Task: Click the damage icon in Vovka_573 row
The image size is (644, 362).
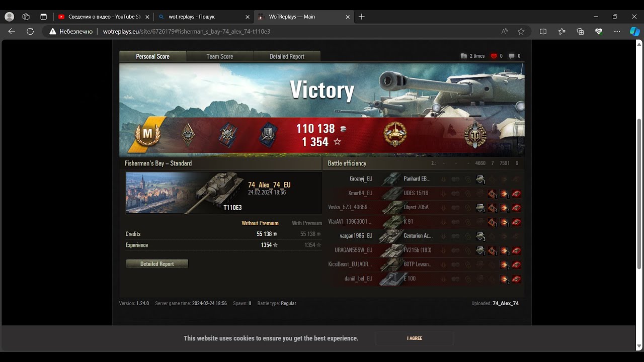Action: [x=504, y=208]
